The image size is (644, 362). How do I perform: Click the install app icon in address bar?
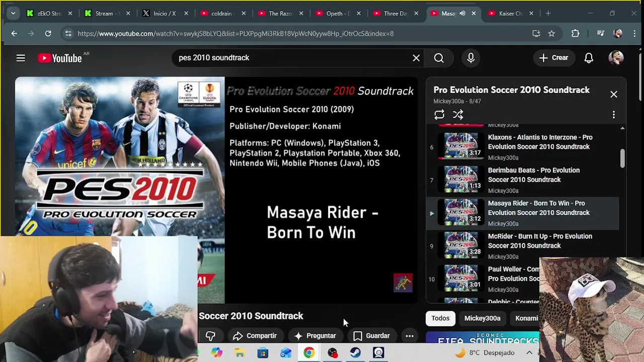tap(536, 34)
